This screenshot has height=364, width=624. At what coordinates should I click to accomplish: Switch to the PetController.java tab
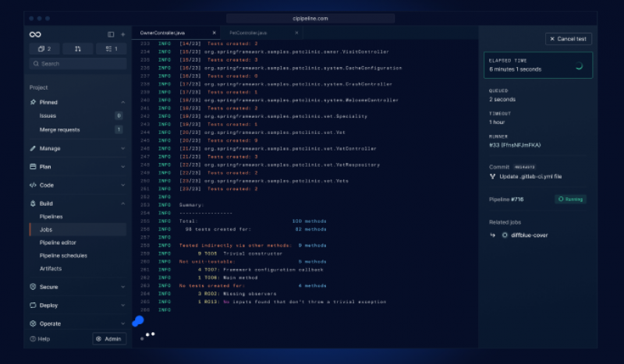coord(248,34)
